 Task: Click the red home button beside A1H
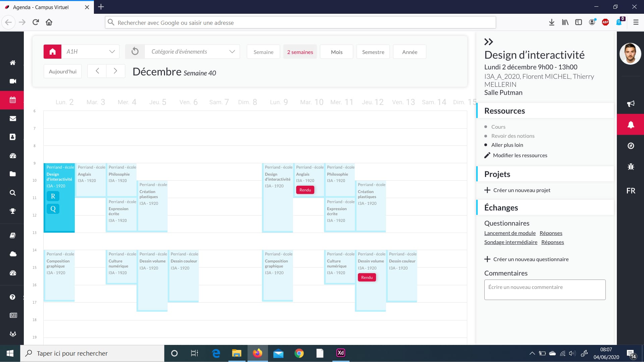(52, 52)
